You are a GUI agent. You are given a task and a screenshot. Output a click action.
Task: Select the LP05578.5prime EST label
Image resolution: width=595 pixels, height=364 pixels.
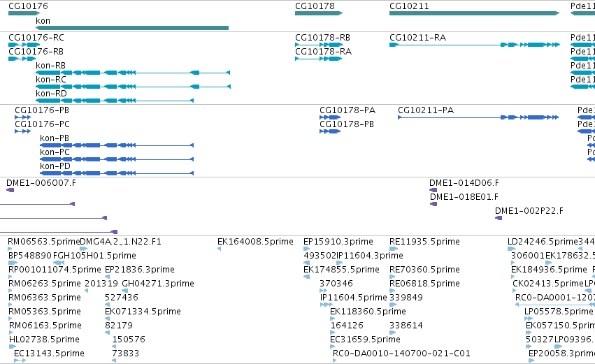pyautogui.click(x=559, y=312)
